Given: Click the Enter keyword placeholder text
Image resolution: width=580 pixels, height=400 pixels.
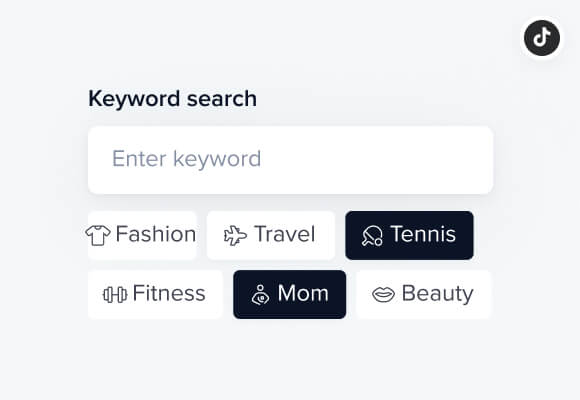Looking at the screenshot, I should point(186,159).
